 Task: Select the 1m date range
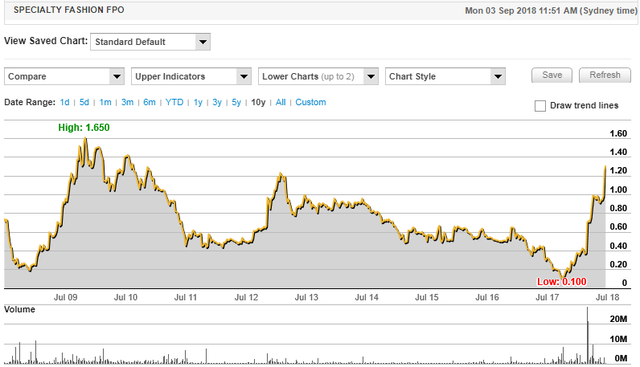pyautogui.click(x=105, y=102)
